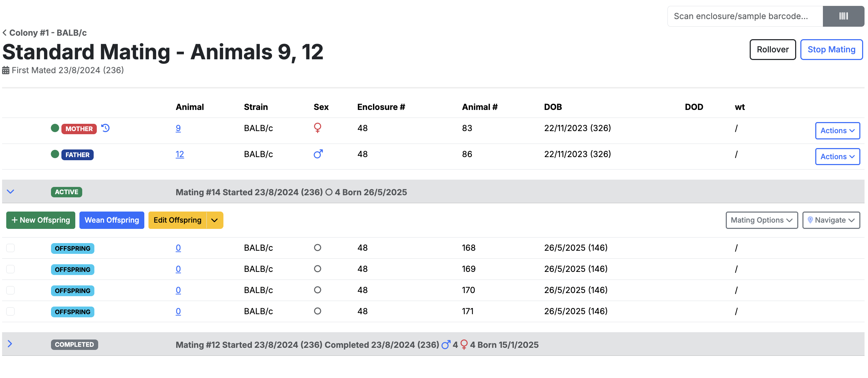This screenshot has width=868, height=378.
Task: Tick the checkbox for offspring 171
Action: [x=10, y=311]
